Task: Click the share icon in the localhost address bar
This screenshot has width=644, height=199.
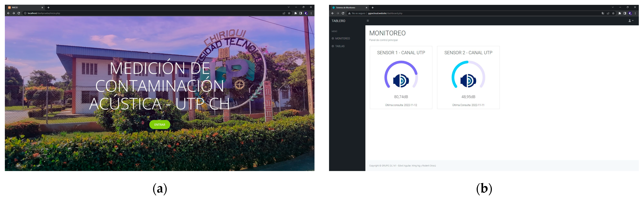Action: pos(284,13)
